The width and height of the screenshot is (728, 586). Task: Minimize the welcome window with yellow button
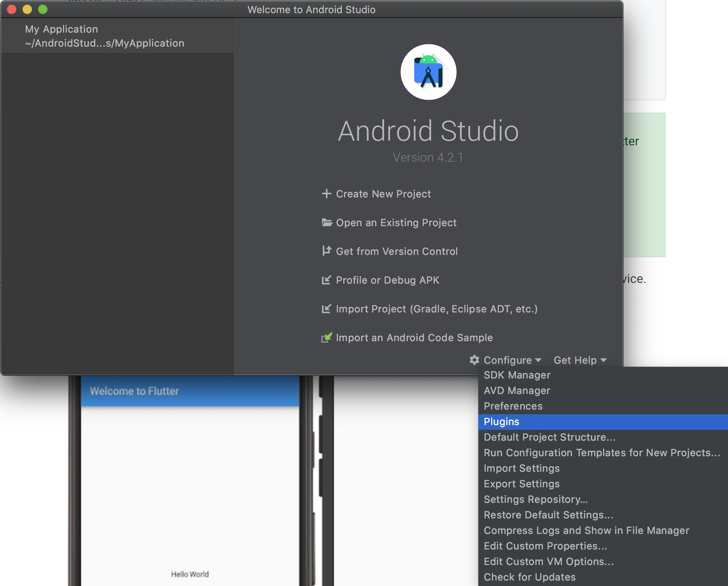tap(27, 9)
